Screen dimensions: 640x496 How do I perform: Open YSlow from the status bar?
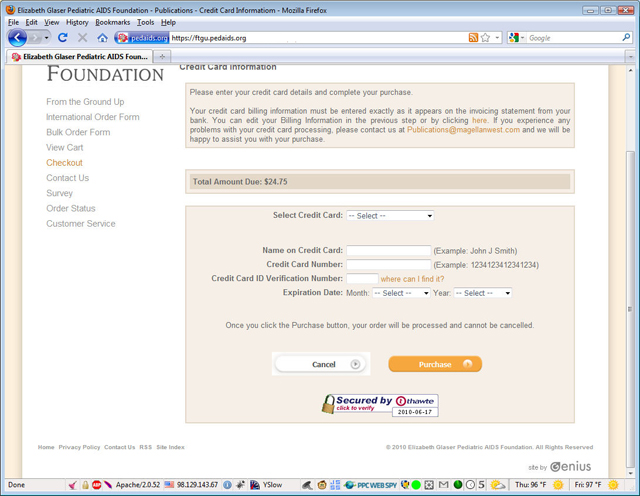(266, 485)
